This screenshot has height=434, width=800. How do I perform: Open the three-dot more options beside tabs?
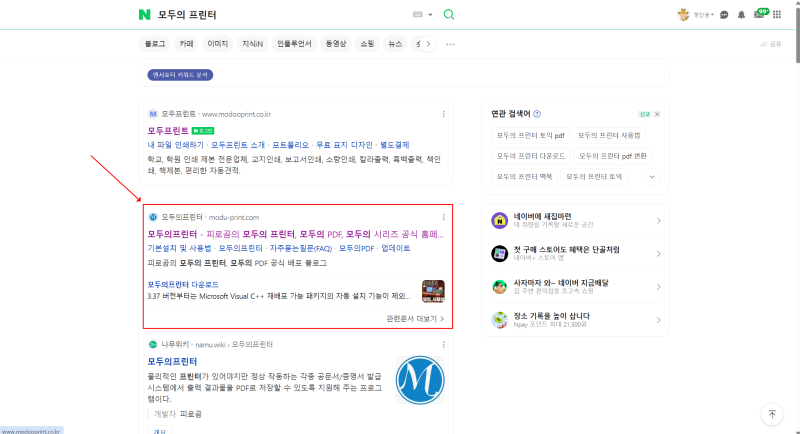(x=450, y=44)
